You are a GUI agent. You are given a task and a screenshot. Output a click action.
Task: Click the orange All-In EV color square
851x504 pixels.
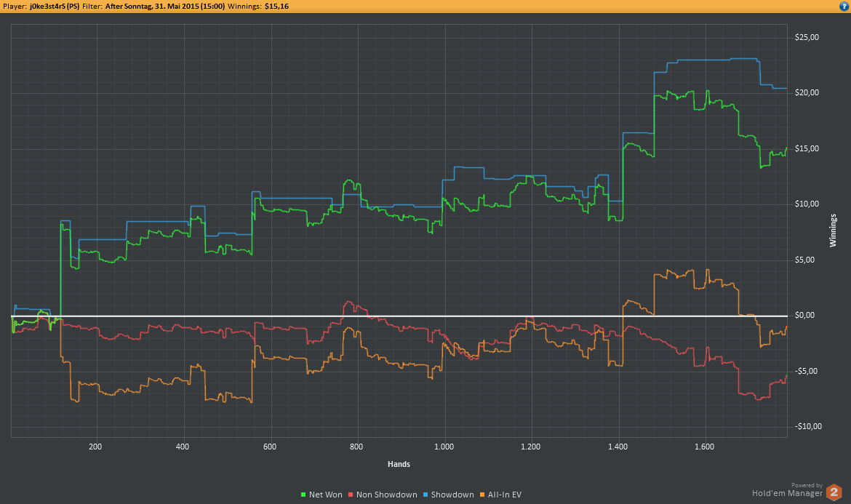482,495
